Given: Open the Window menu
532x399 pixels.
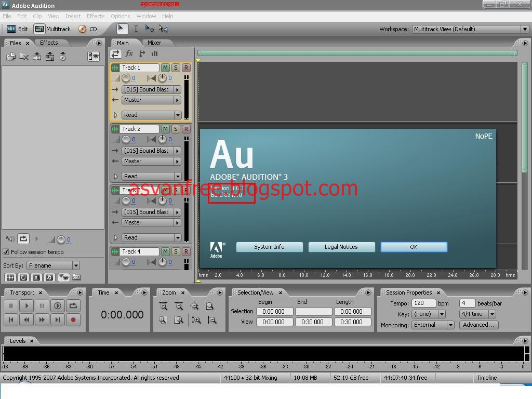Looking at the screenshot, I should 146,16.
